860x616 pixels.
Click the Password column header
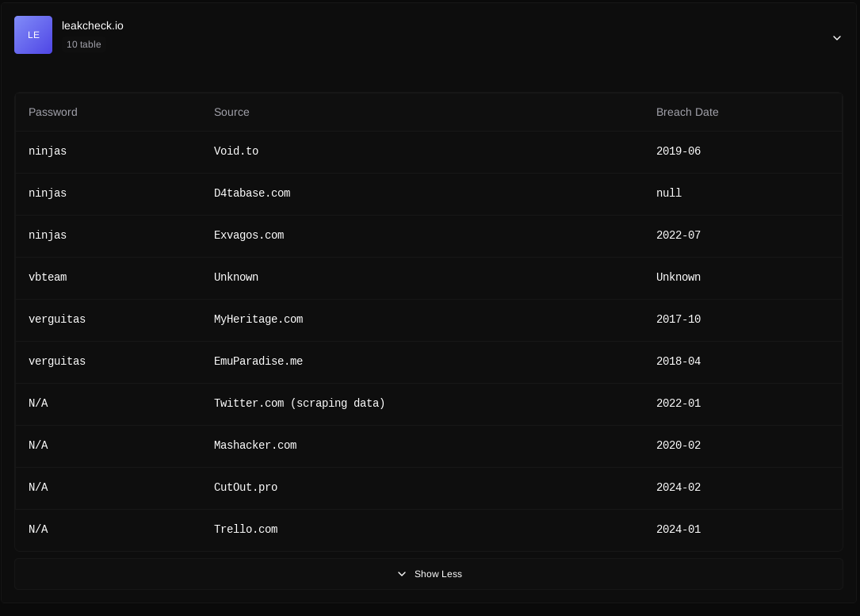(53, 112)
